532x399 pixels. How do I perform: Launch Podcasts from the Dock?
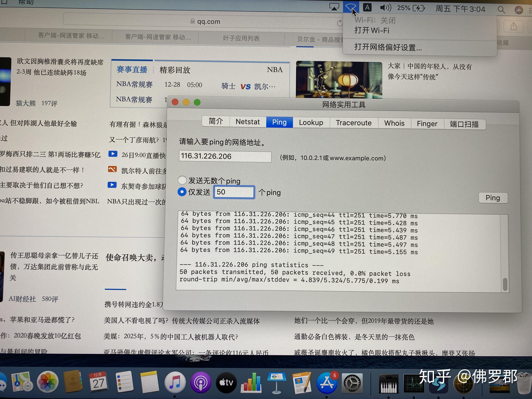point(201,382)
